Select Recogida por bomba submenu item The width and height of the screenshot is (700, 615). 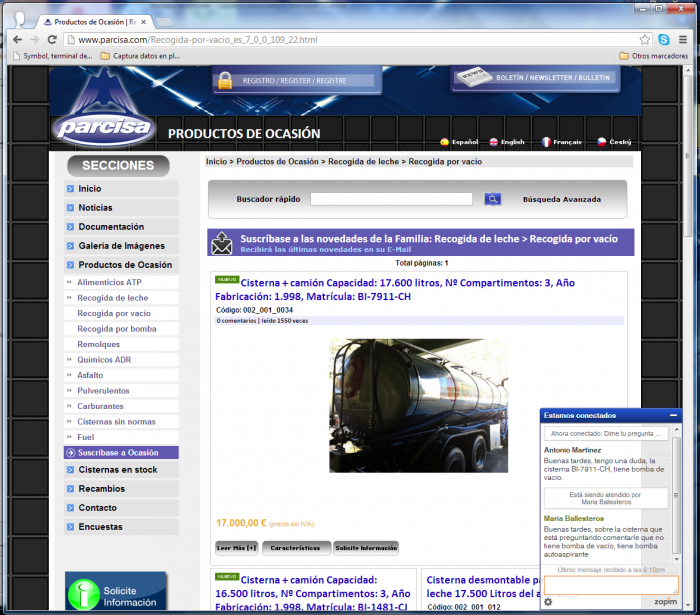click(x=116, y=329)
